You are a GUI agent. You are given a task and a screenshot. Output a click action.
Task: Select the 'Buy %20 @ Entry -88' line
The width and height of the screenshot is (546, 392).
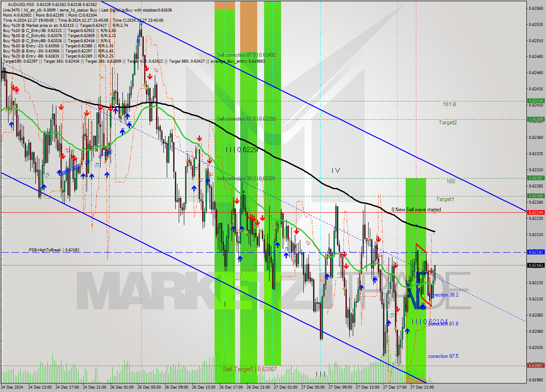coord(58,56)
